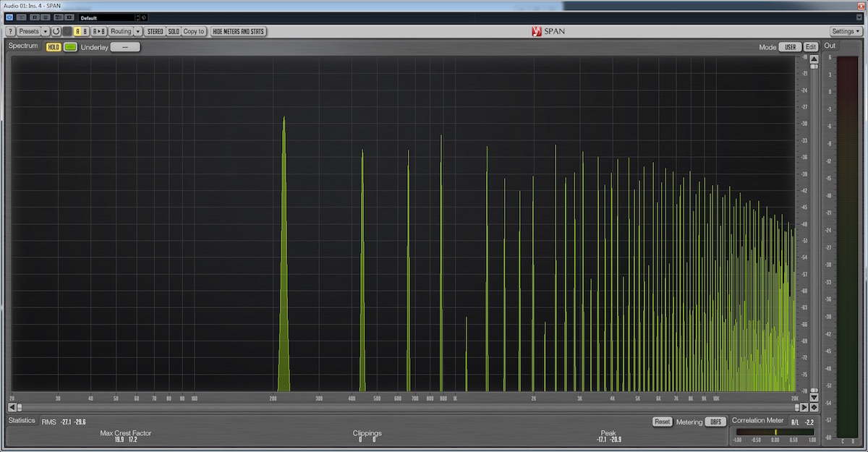
Task: Expand the Routing dropdown arrow
Action: pos(137,31)
